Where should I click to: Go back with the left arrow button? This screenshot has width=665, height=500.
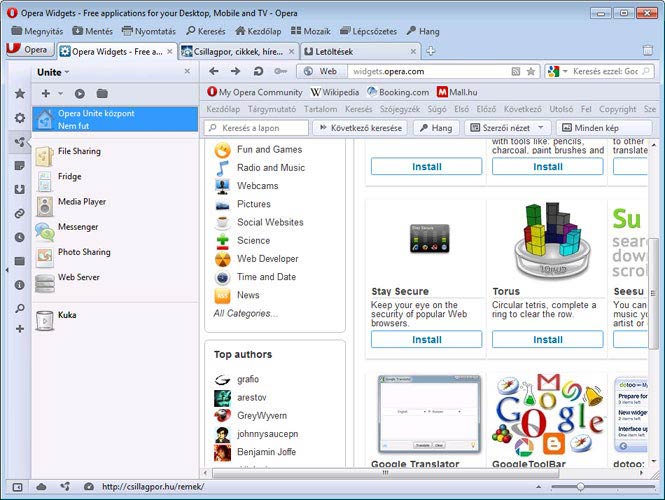coord(214,71)
